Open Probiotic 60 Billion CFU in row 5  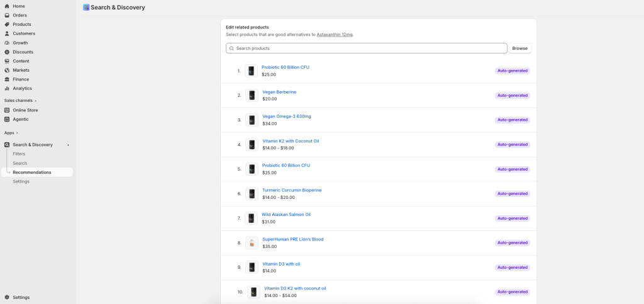[x=286, y=166]
